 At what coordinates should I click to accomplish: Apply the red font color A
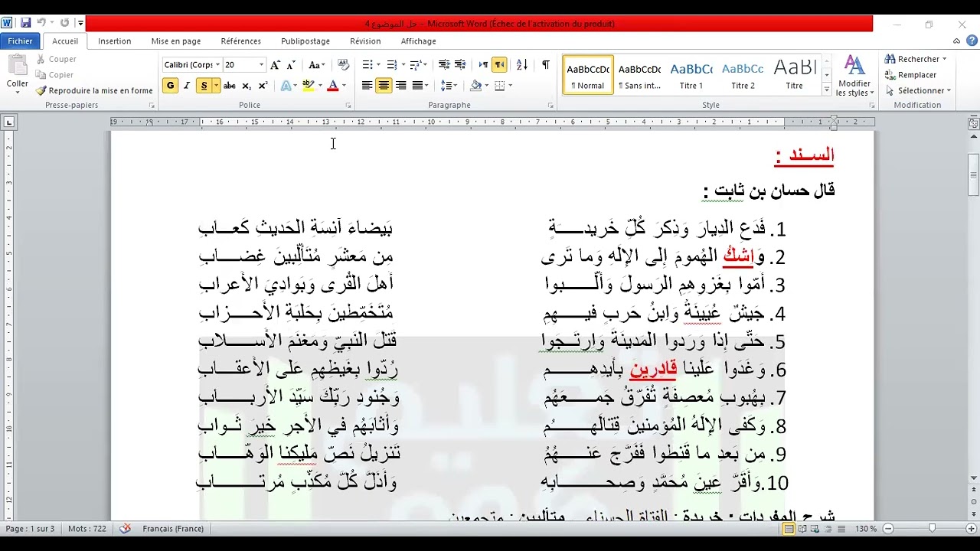tap(332, 86)
